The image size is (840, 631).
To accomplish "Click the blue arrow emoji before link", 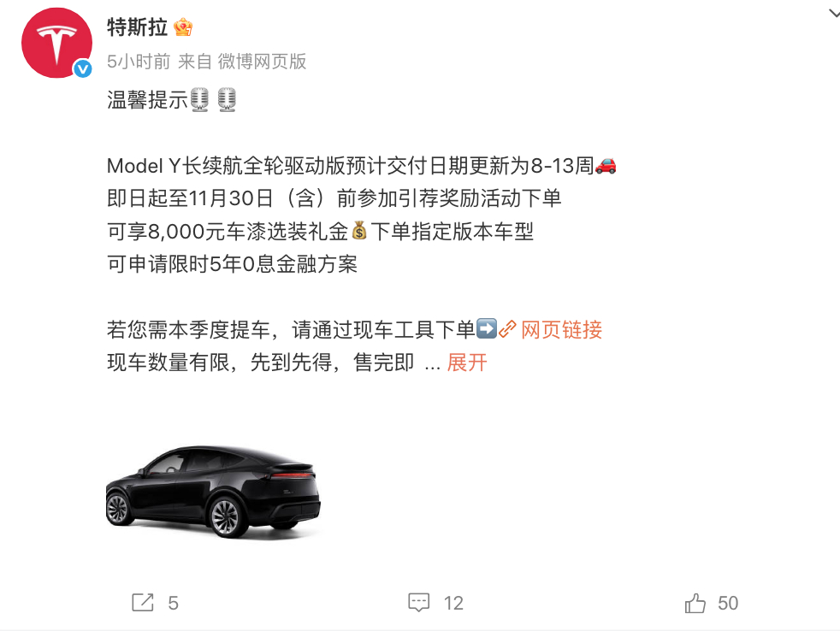I will click(x=487, y=329).
